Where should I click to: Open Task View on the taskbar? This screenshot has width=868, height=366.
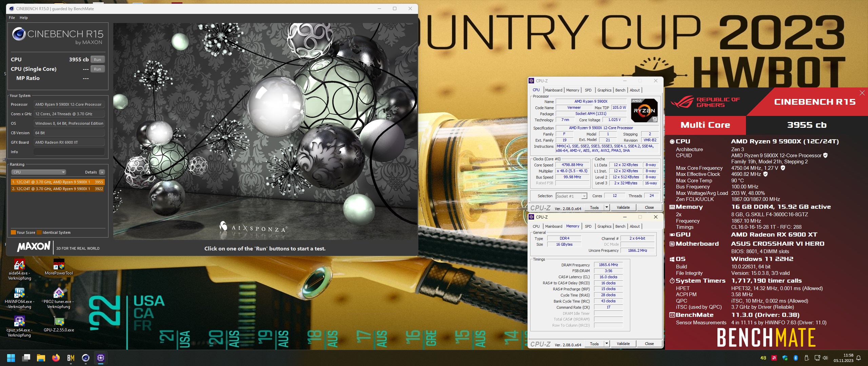pos(26,358)
